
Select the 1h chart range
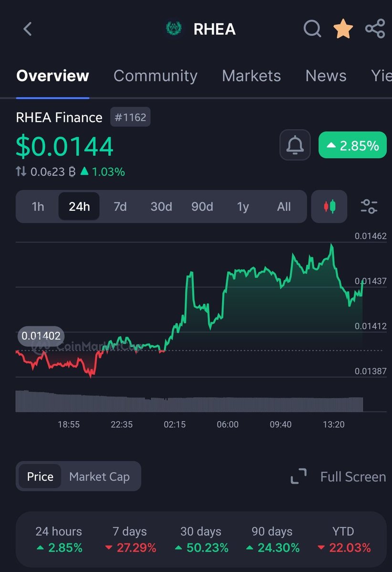point(38,206)
